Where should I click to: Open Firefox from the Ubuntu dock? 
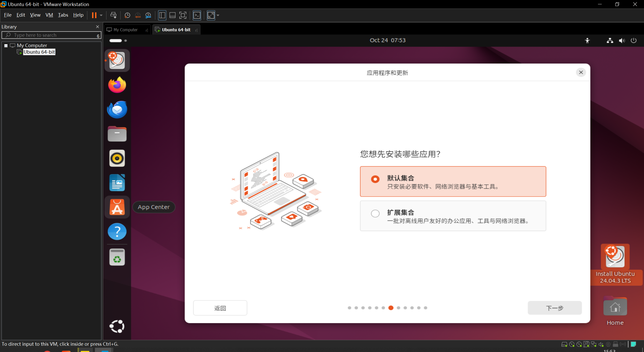117,85
